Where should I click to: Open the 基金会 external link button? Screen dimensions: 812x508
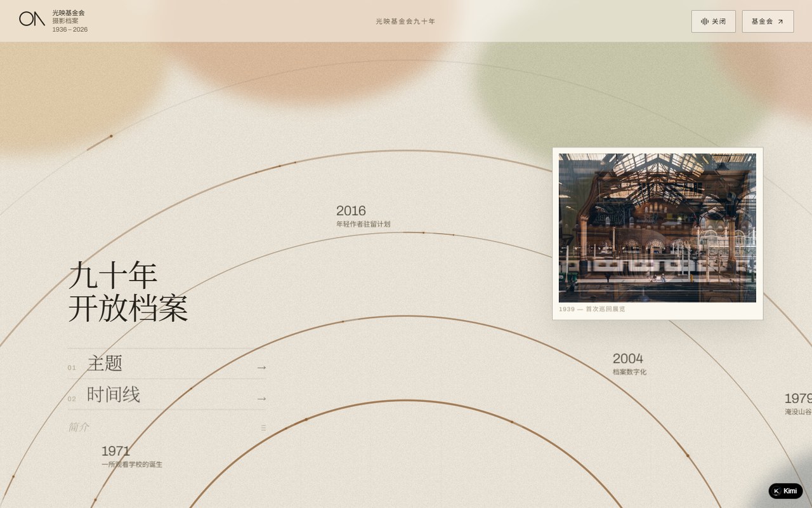click(x=768, y=22)
